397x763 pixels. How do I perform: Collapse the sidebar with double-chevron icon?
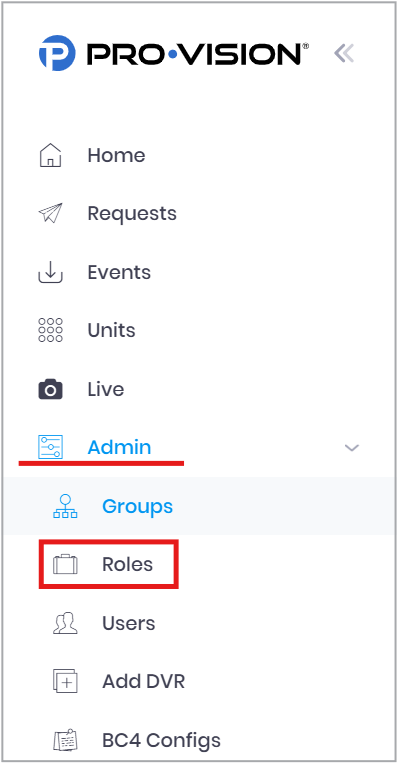[x=344, y=53]
